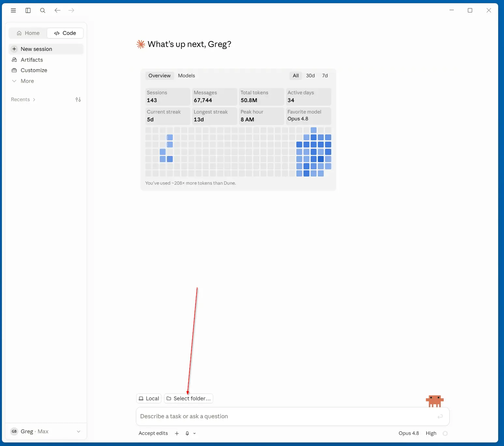Screen dimensions: 504x446
Task: Open the microphone options chevron
Action: [x=195, y=433]
